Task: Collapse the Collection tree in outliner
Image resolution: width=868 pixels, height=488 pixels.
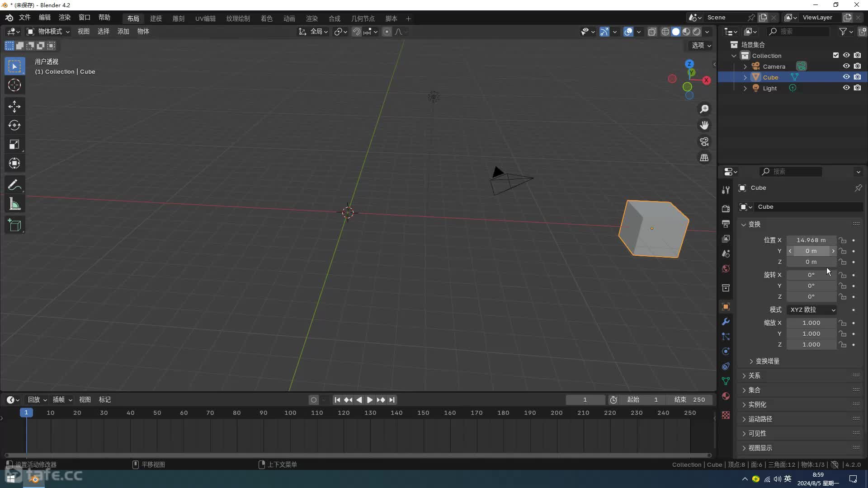Action: pyautogui.click(x=734, y=56)
